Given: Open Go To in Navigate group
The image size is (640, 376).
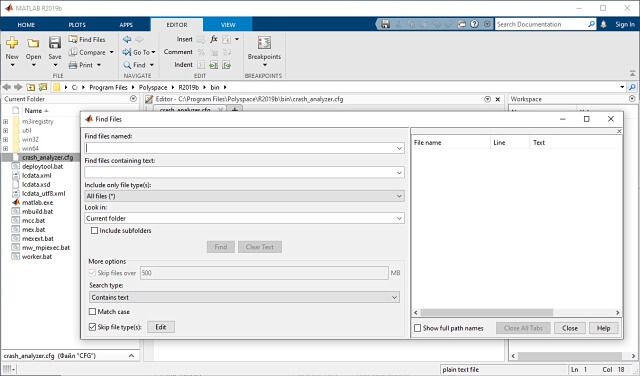Looking at the screenshot, I should tap(139, 52).
